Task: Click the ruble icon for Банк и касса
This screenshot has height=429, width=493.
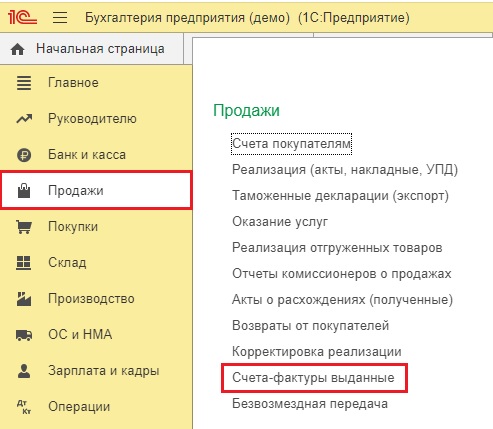Action: click(x=24, y=155)
